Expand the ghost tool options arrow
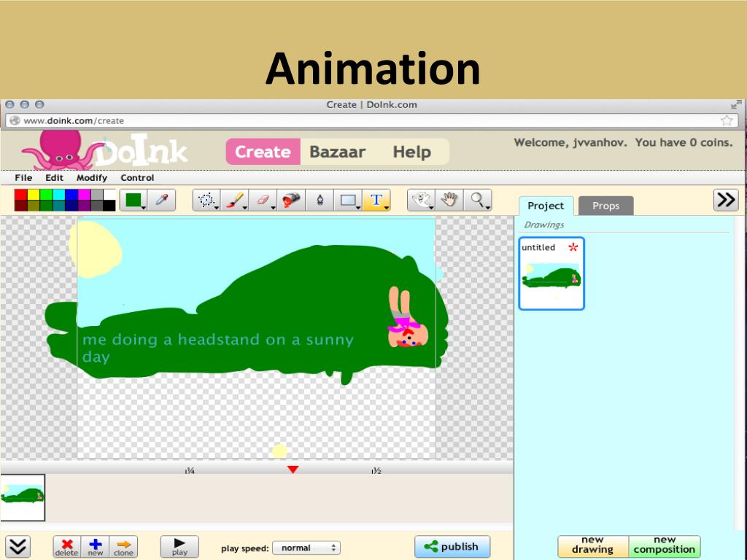Image resolution: width=747 pixels, height=560 pixels. pyautogui.click(x=431, y=208)
